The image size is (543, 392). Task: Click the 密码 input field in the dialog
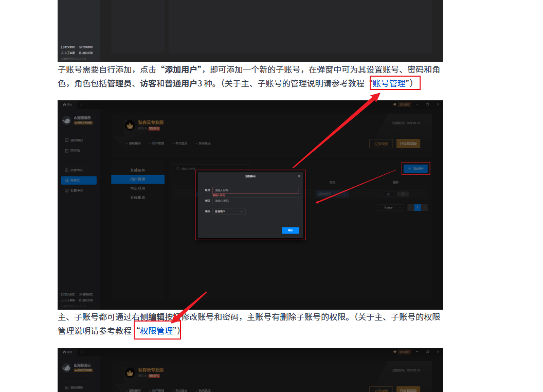[x=256, y=201]
